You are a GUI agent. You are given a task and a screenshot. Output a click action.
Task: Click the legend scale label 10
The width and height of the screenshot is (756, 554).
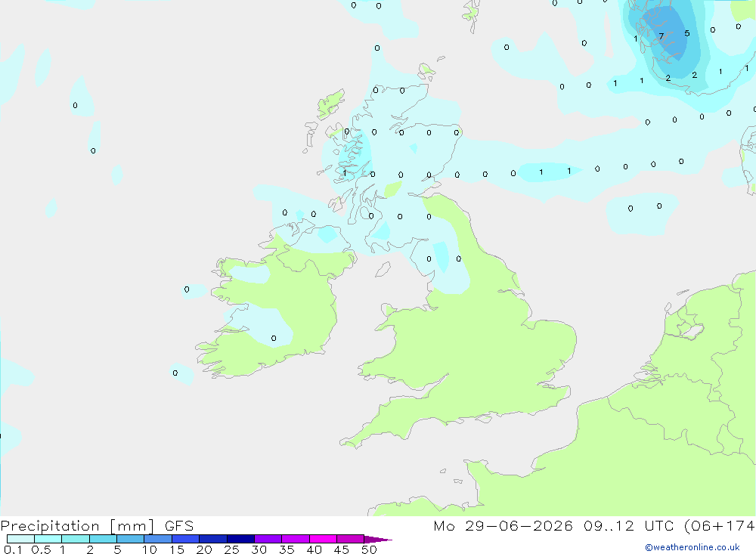point(149,549)
